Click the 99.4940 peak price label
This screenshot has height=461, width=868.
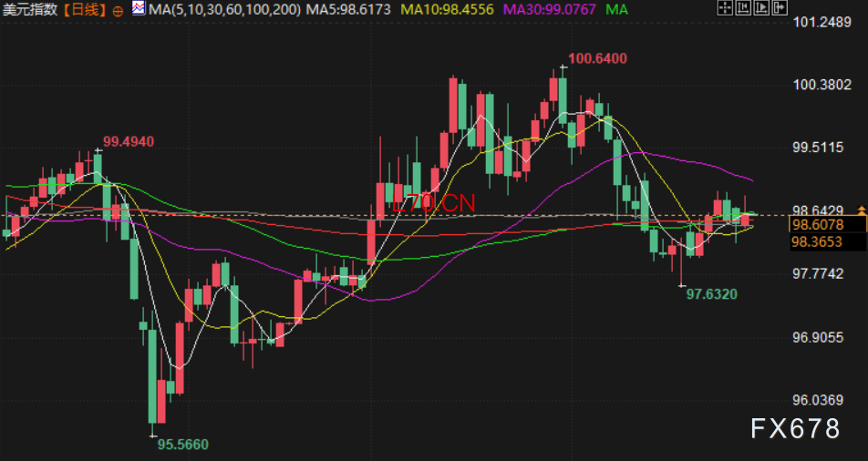pyautogui.click(x=129, y=141)
